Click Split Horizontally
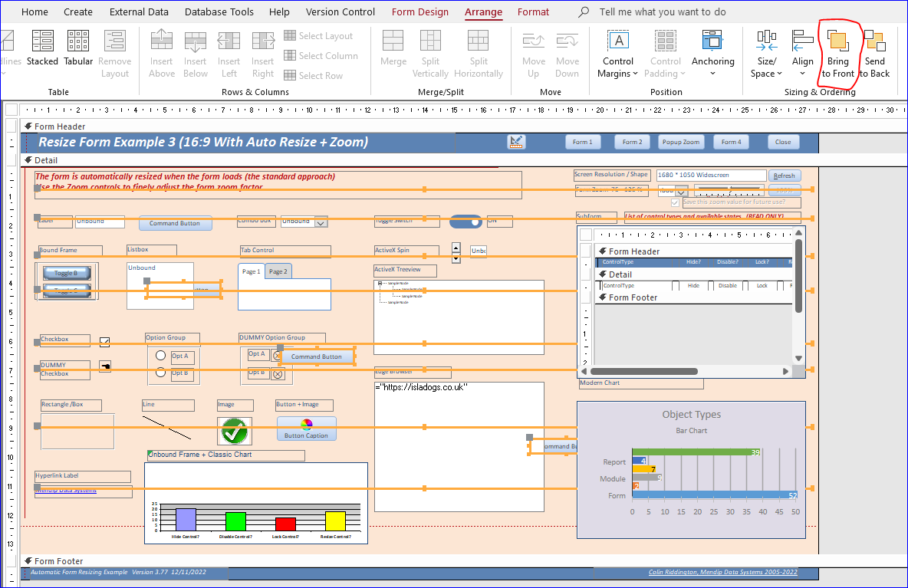The height and width of the screenshot is (588, 908). pos(479,54)
